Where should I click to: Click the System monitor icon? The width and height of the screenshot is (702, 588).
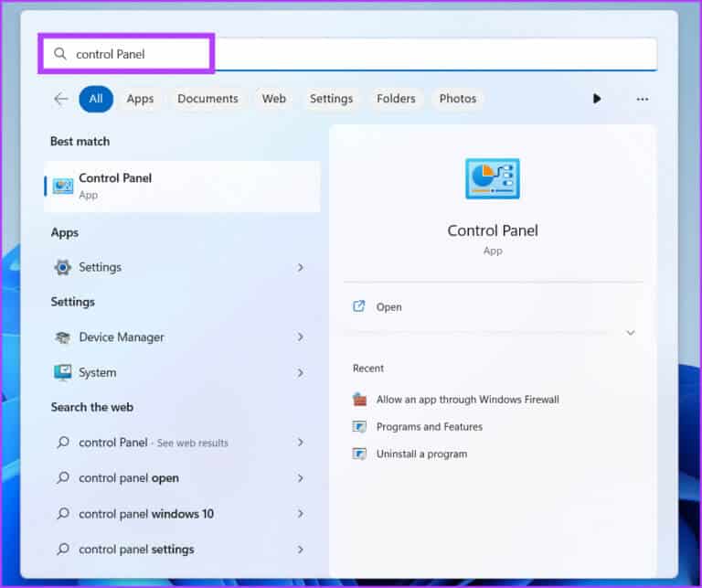pyautogui.click(x=63, y=372)
